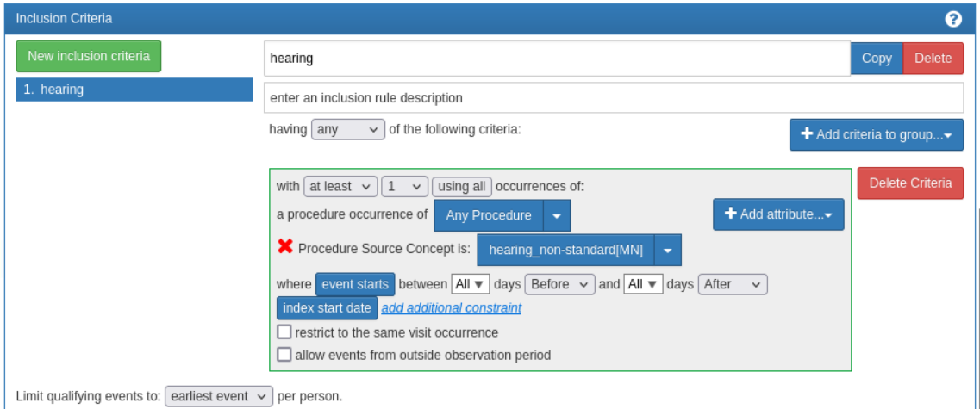The width and height of the screenshot is (980, 409).
Task: Expand the Any Procedure caret arrow
Action: point(557,215)
